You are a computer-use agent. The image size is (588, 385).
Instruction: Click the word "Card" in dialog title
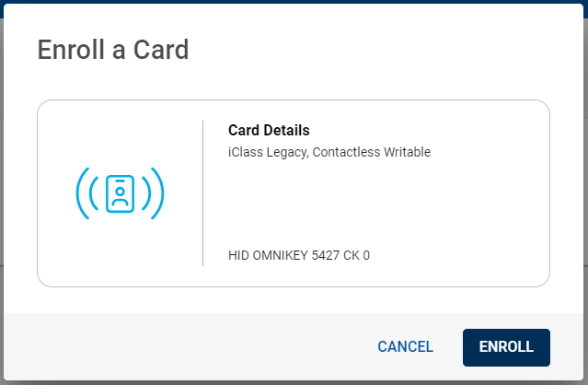pos(161,50)
